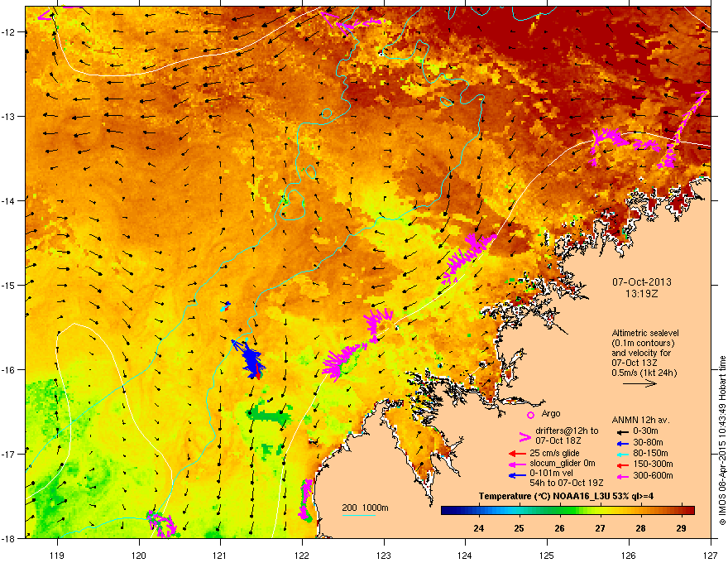Click the cyan bathymetry line under 200 1000m
This screenshot has width=728, height=563.
point(358,515)
